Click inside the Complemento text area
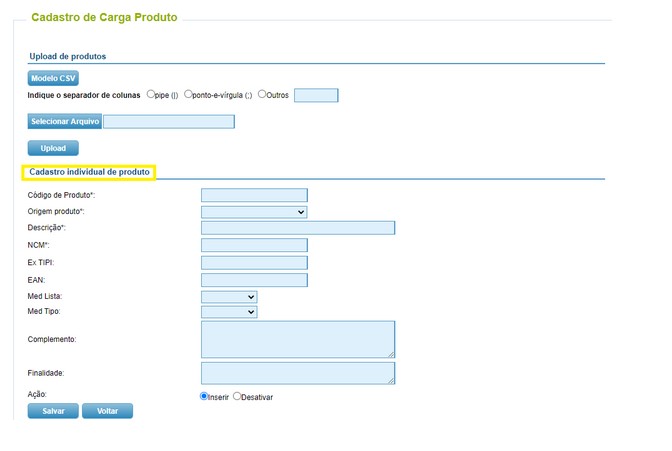Screen dimensions: 672x451 tap(298, 339)
